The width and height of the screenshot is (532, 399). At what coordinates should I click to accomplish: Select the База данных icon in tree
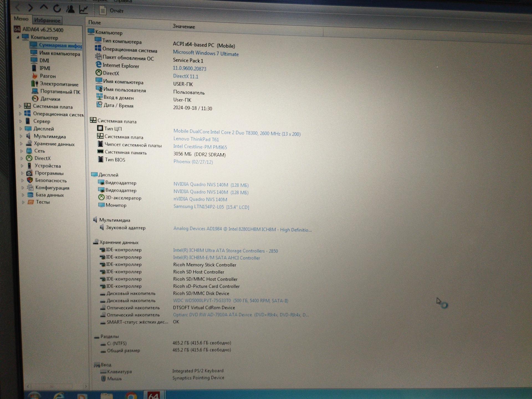pos(30,195)
